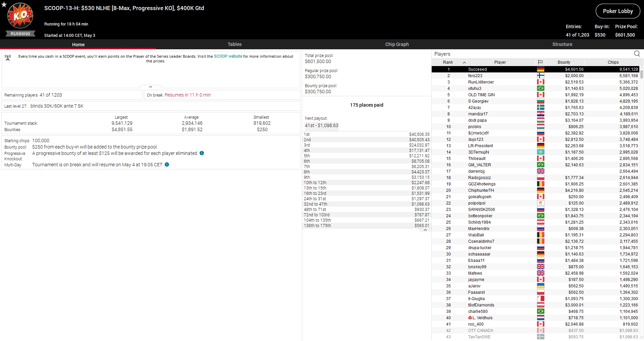The image size is (644, 341).
Task: Open the Chip Graph tab
Action: tap(397, 44)
